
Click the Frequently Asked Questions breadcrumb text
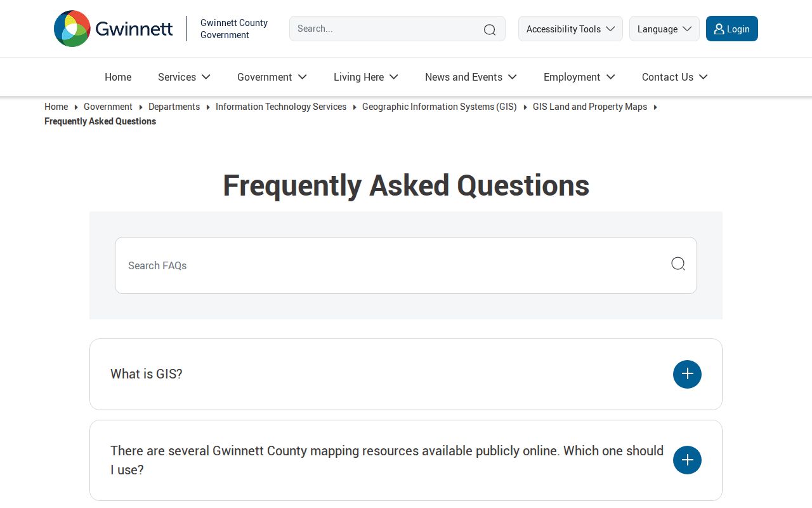click(100, 121)
